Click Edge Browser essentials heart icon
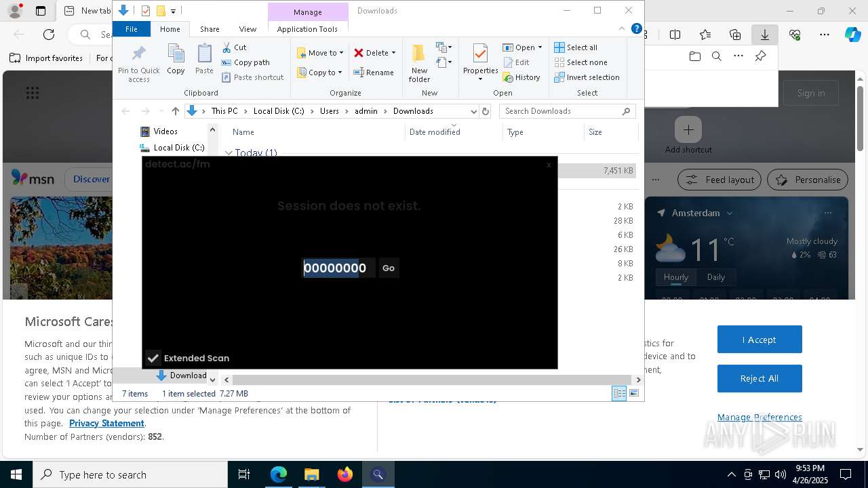Image resolution: width=868 pixels, height=488 pixels. coord(795,35)
